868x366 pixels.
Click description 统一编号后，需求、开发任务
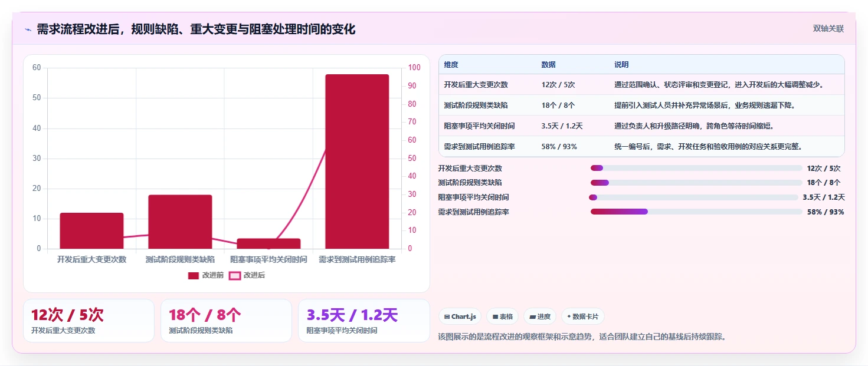pyautogui.click(x=708, y=147)
